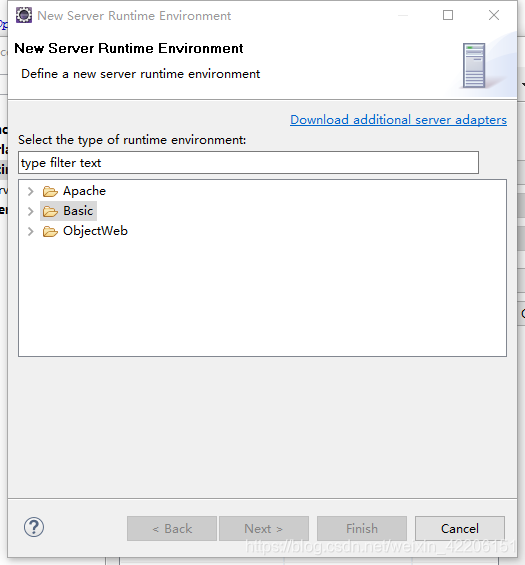Close the New Server Runtime Environment dialog
Image resolution: width=525 pixels, height=565 pixels.
point(494,15)
